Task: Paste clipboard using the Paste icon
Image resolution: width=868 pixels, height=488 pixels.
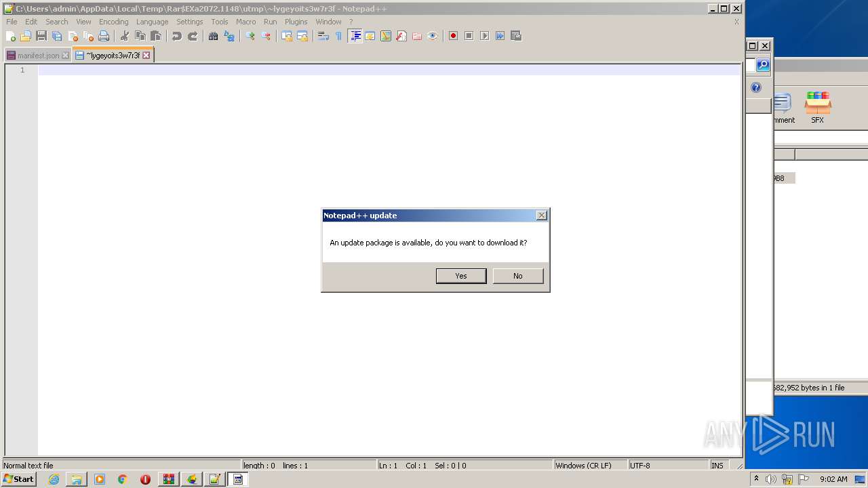Action: (156, 36)
